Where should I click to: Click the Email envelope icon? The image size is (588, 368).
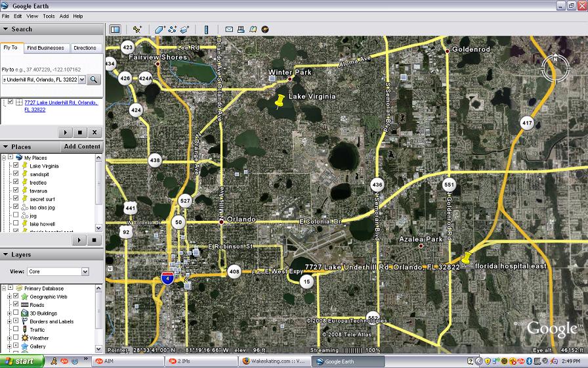[229, 30]
